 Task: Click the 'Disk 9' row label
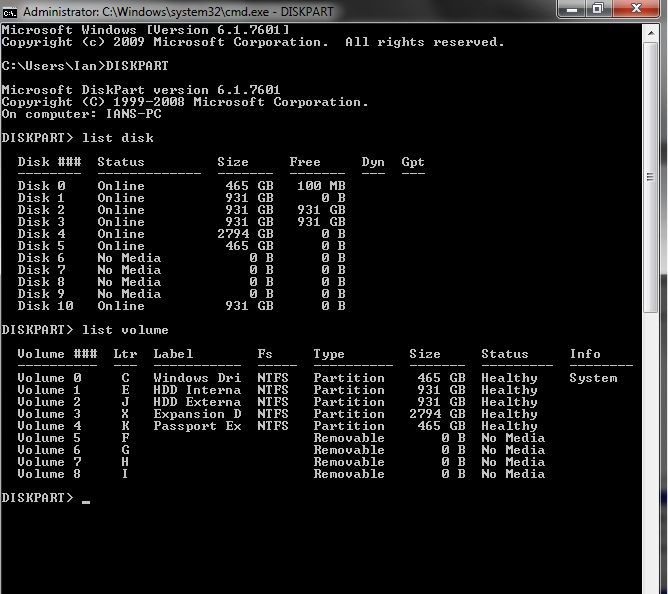41,294
